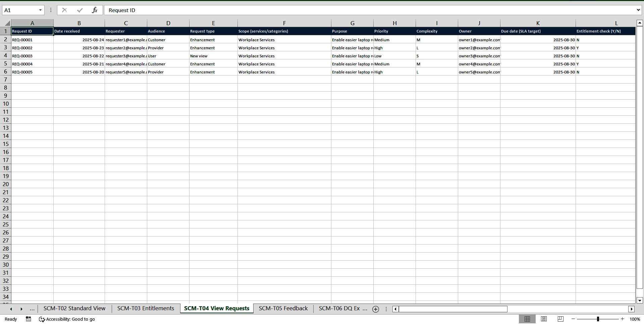644x324 pixels.
Task: Switch to Normal view icon
Action: [527, 319]
